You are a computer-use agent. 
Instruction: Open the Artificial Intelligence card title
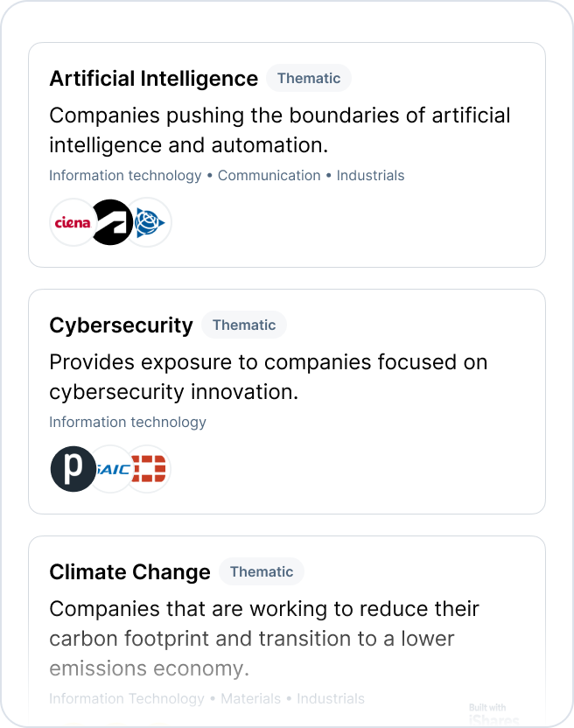[154, 79]
